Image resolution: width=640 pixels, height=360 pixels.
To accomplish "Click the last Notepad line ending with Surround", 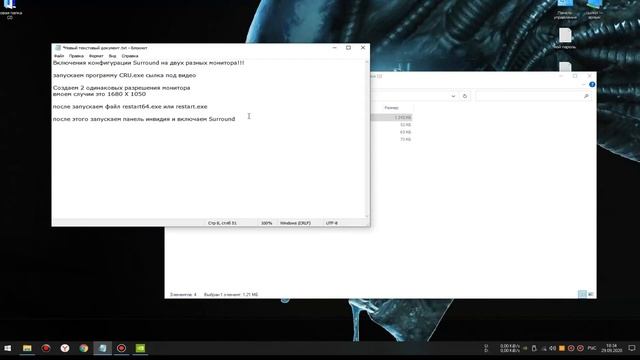I will tap(144, 119).
